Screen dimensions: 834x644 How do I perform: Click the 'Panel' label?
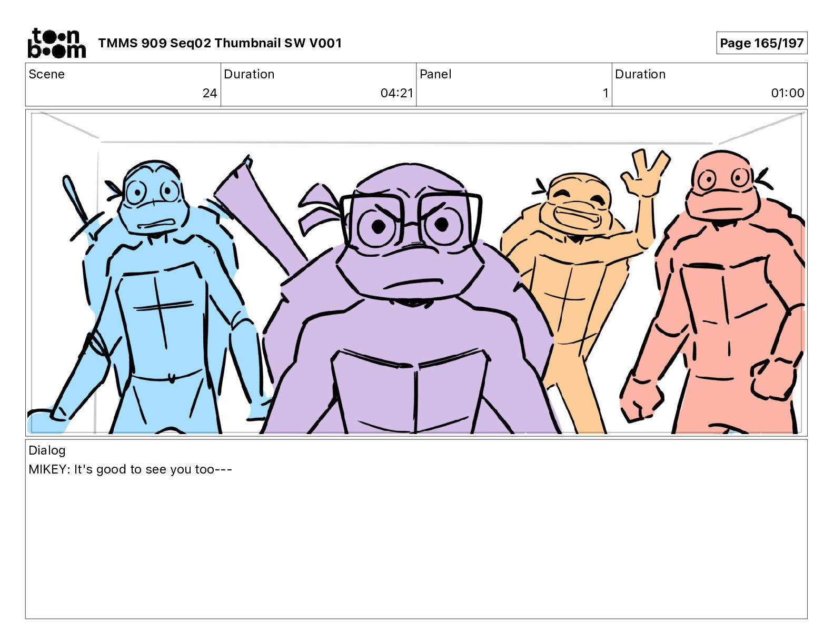435,74
